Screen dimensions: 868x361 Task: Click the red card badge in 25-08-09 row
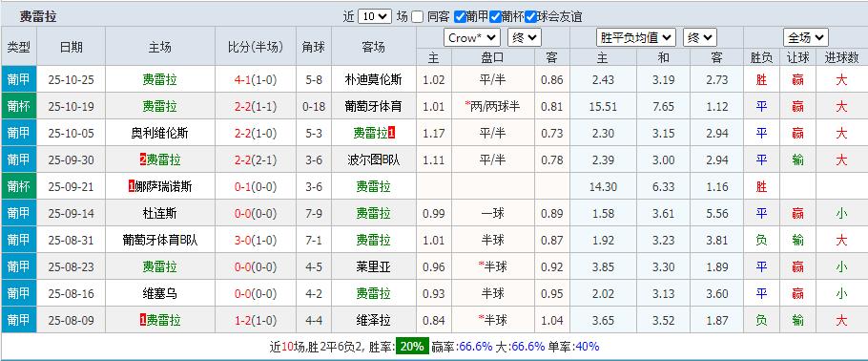click(143, 320)
